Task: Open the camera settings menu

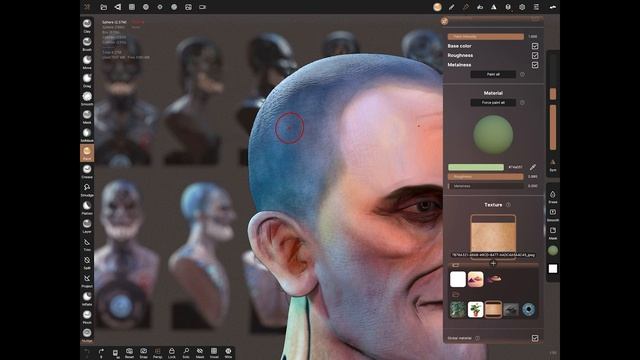Action: coord(202,7)
